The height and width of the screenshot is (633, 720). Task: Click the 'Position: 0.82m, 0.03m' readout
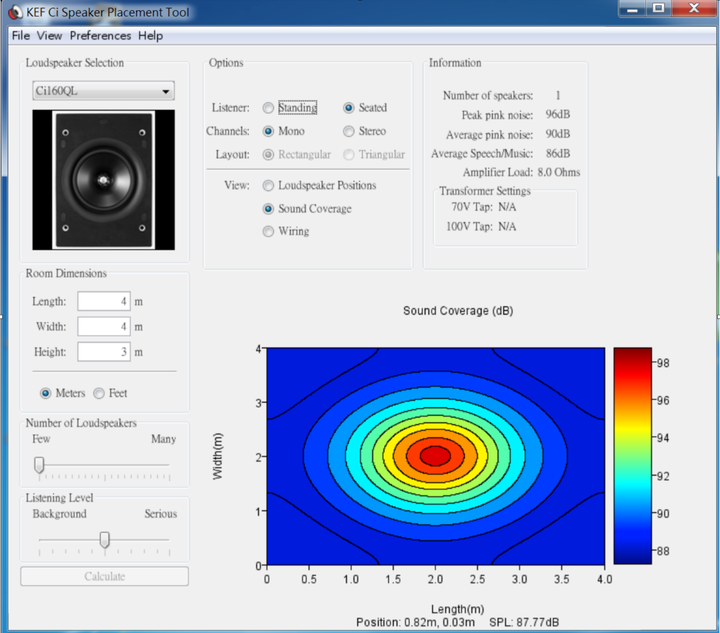416,623
